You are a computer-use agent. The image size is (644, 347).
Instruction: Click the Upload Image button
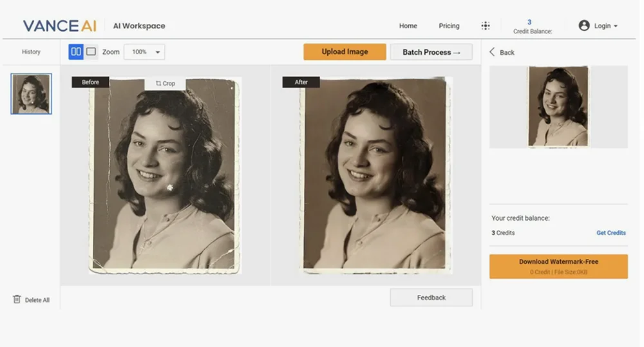point(345,52)
